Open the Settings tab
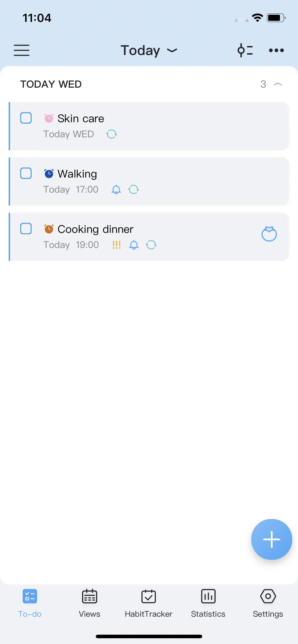The image size is (298, 644). coord(268,603)
